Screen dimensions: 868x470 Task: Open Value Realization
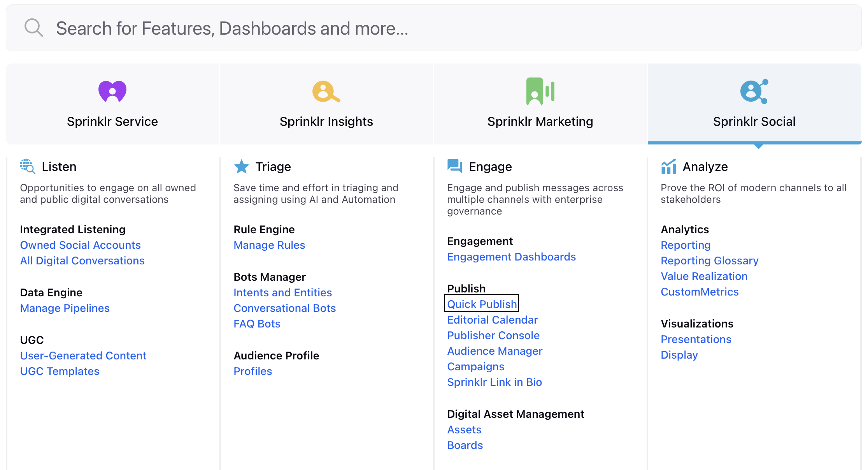(x=704, y=276)
